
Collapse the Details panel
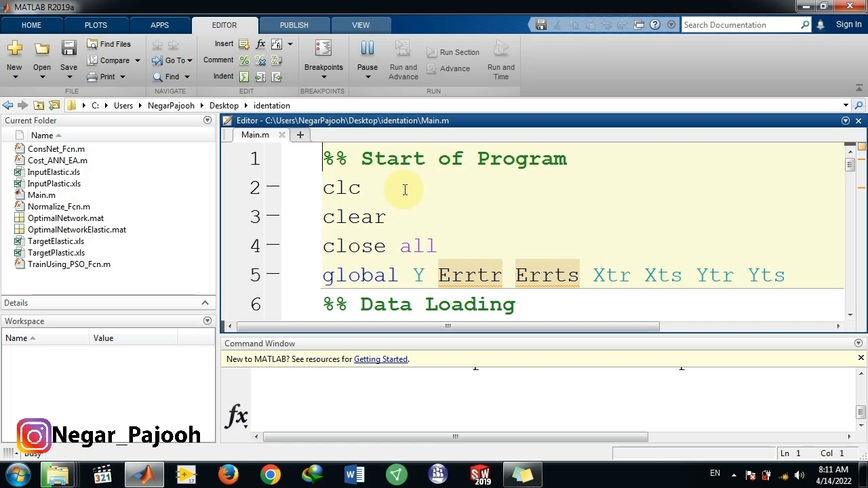coord(205,303)
